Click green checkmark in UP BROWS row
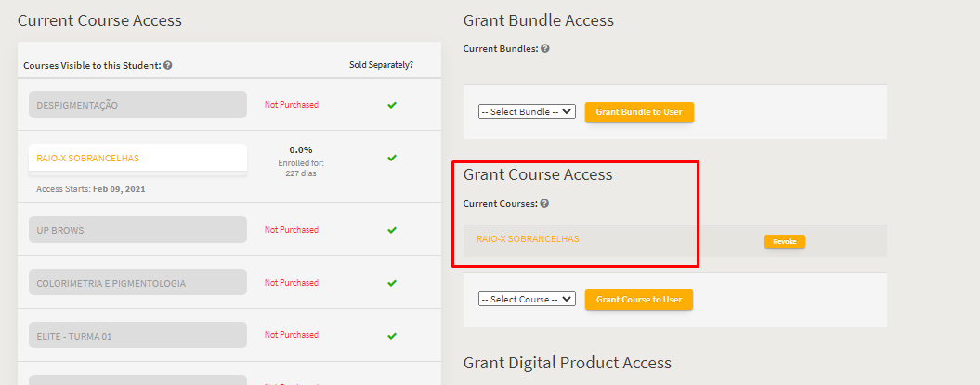The width and height of the screenshot is (980, 385). pos(392,230)
